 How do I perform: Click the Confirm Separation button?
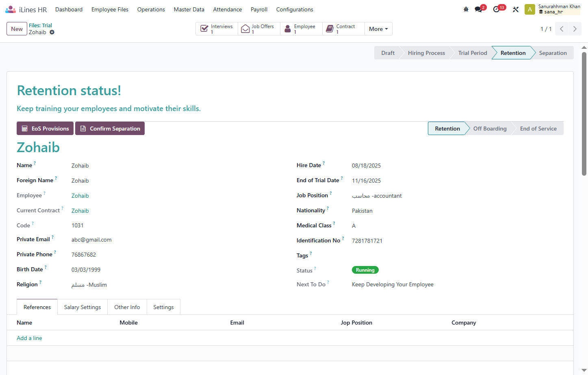pos(110,129)
